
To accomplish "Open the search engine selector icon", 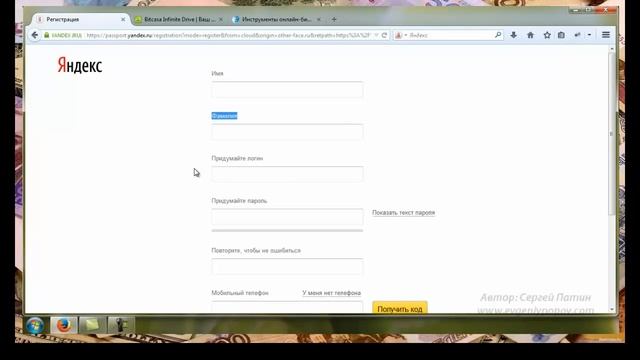I will (x=400, y=36).
